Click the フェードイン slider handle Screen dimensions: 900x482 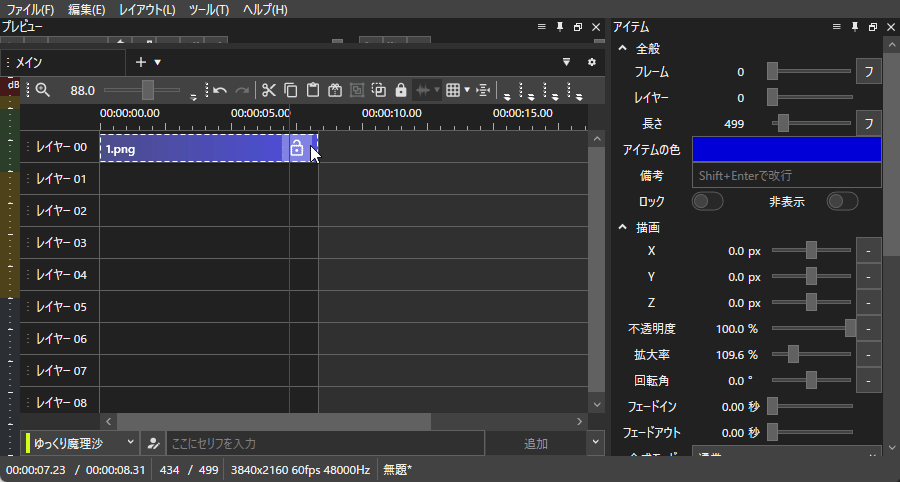click(x=773, y=406)
